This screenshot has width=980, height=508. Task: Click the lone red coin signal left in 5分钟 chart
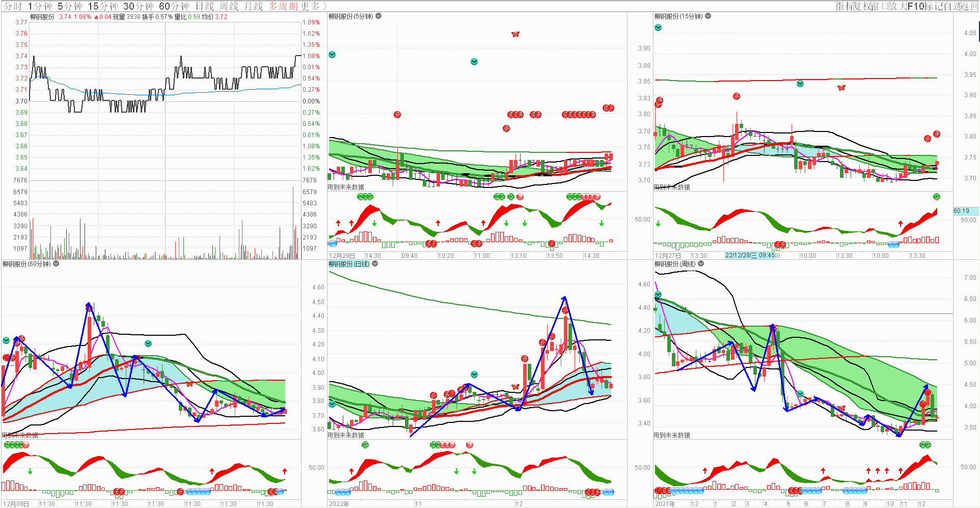[x=397, y=115]
